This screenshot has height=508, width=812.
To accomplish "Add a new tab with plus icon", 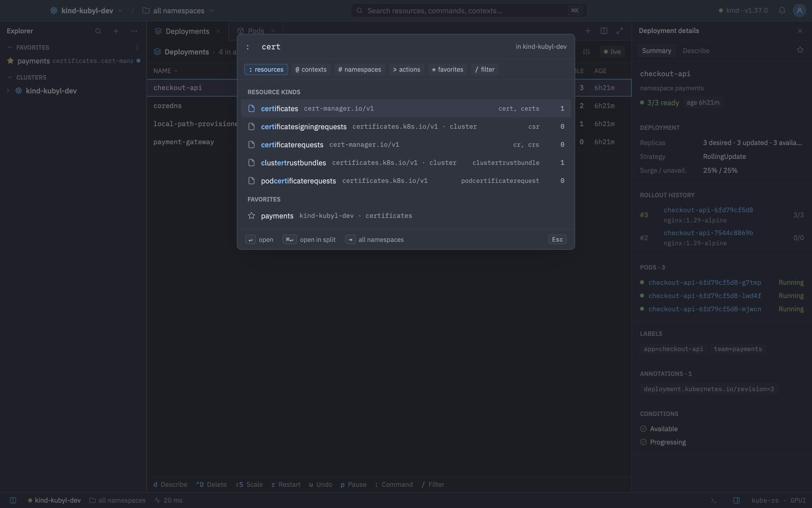I will click(588, 31).
